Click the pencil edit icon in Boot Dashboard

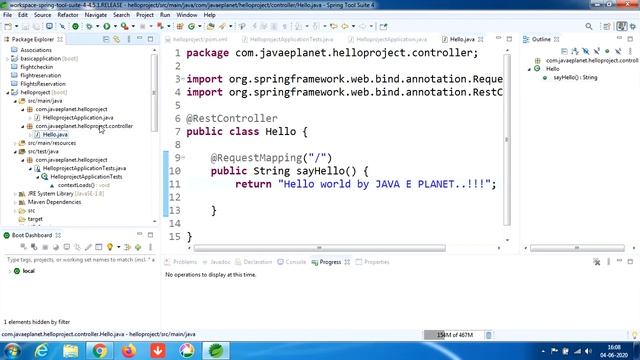point(88,247)
